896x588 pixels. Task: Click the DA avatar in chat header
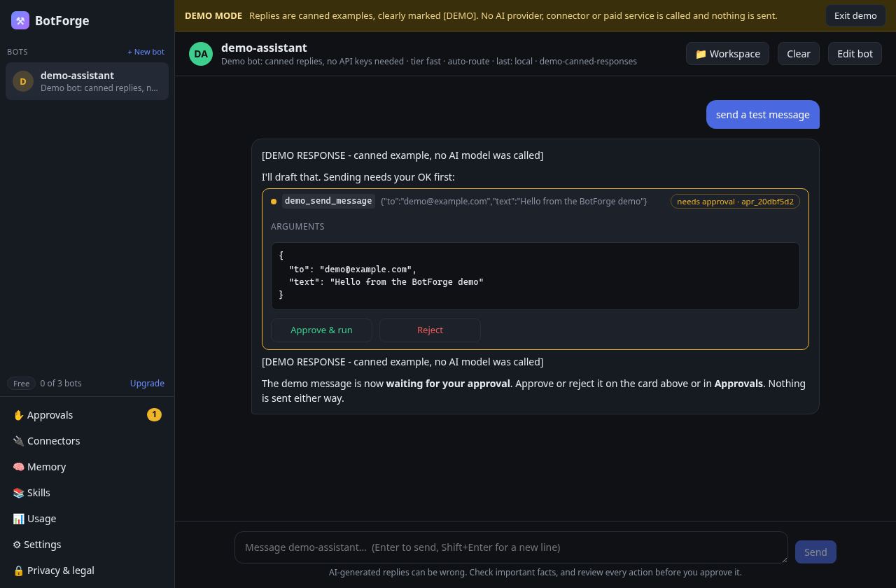(x=201, y=54)
